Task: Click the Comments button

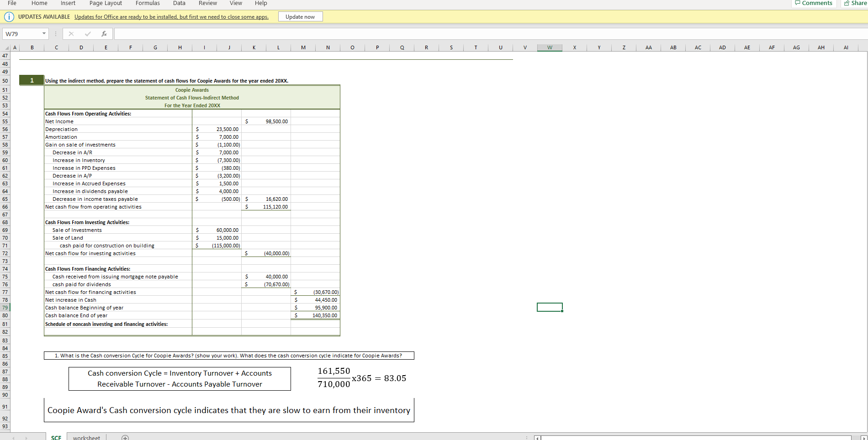Action: pos(814,3)
